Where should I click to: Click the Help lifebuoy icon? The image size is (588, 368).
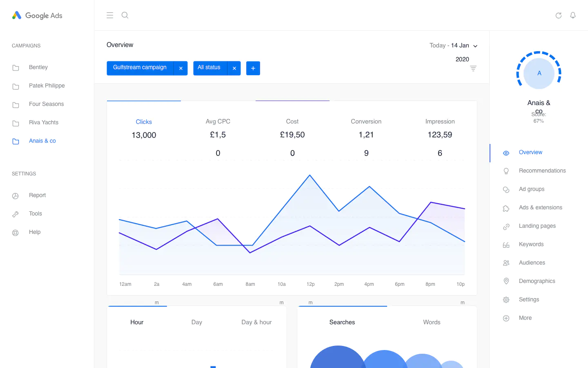tap(16, 233)
